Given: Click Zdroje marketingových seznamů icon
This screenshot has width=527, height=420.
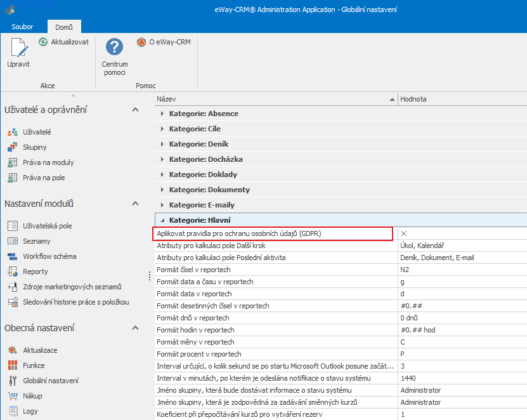Looking at the screenshot, I should 13,287.
